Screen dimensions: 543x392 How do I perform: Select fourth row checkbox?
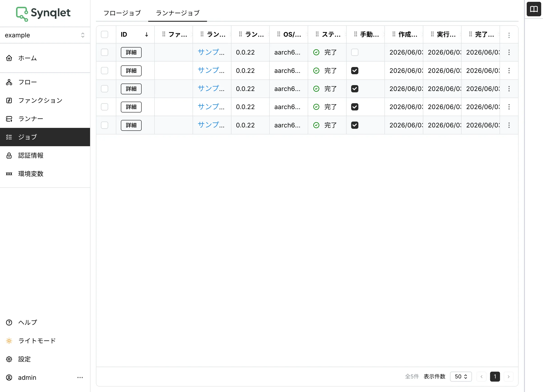[104, 107]
